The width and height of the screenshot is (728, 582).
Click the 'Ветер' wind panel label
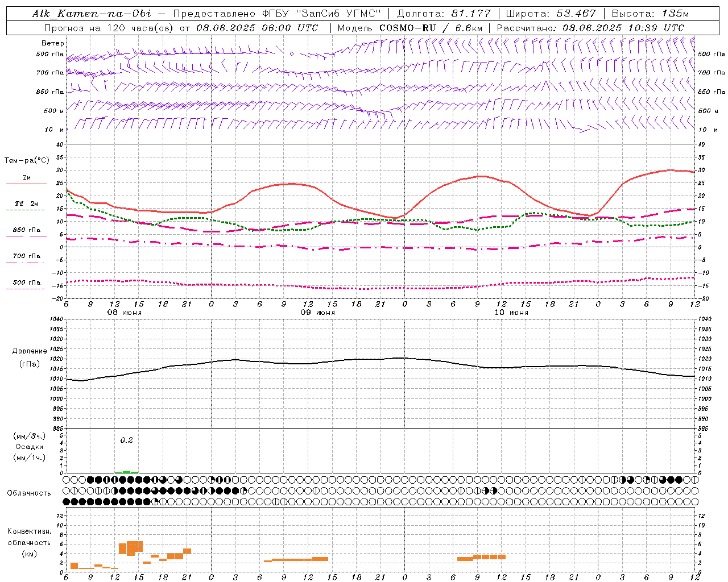53,43
